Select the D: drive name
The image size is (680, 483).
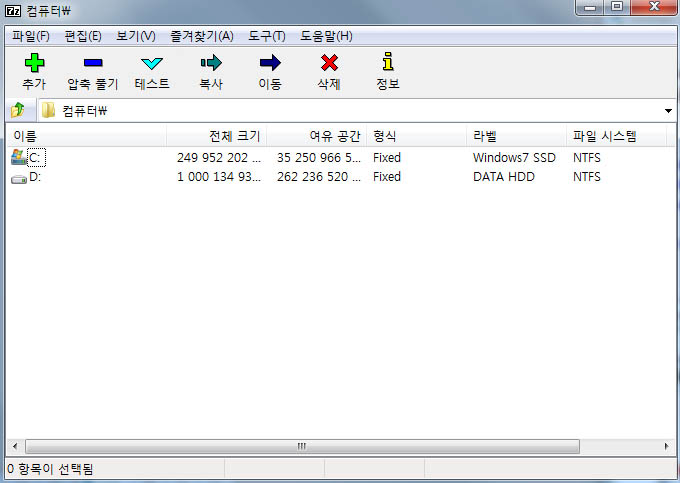click(35, 177)
